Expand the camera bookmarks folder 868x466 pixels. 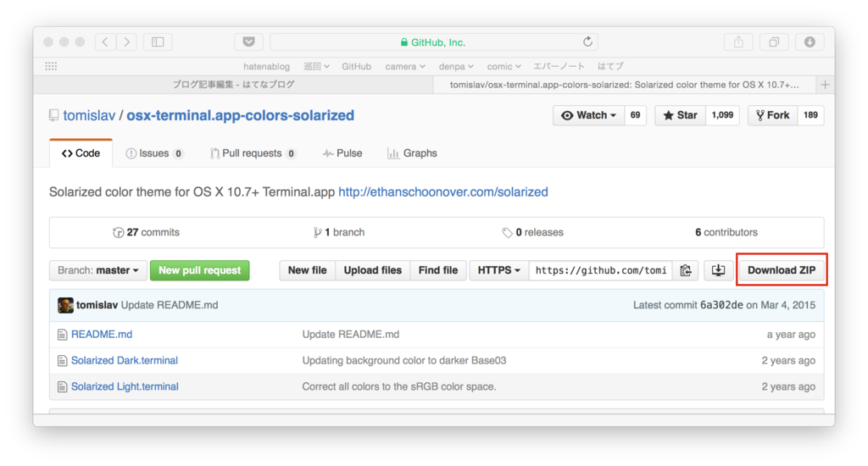coord(405,66)
